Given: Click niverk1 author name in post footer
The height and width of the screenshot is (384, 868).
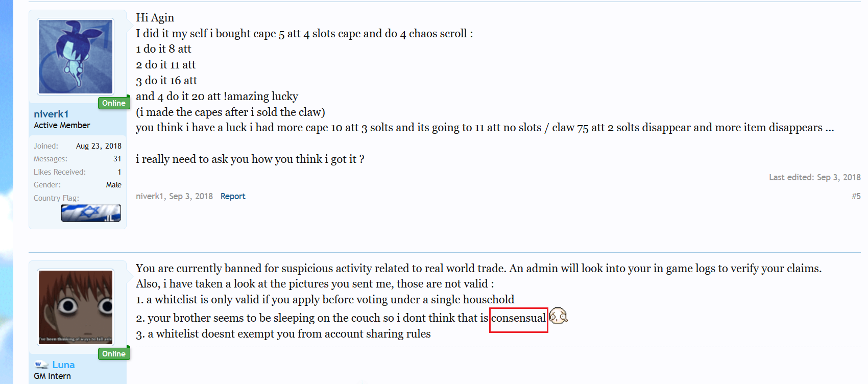Looking at the screenshot, I should [x=149, y=196].
